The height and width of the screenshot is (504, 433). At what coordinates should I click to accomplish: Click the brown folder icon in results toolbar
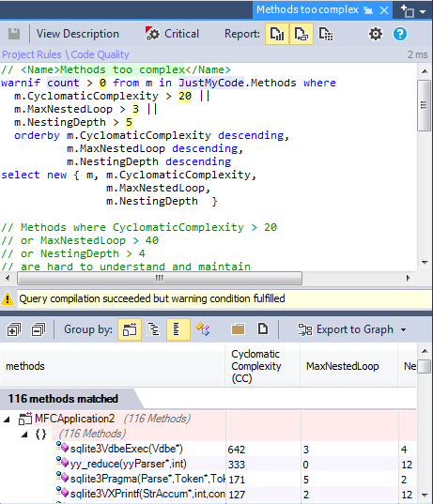pos(238,329)
